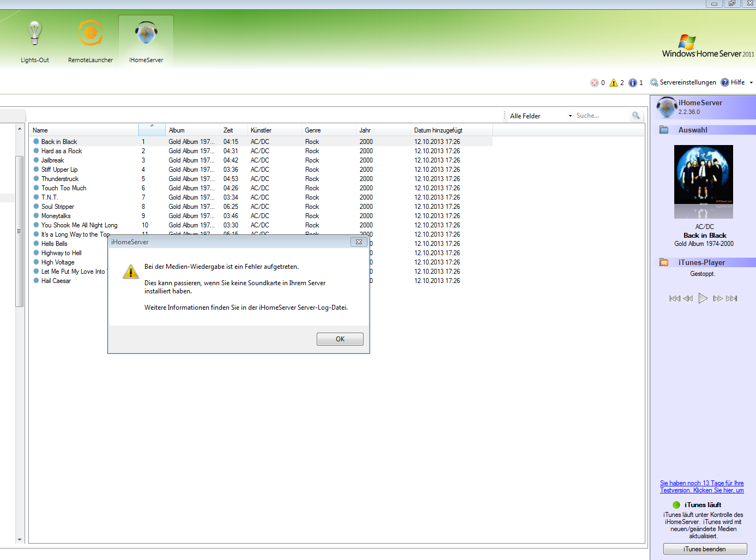Open the Alle Felder search field dropdown
The width and height of the screenshot is (756, 560).
coord(541,116)
